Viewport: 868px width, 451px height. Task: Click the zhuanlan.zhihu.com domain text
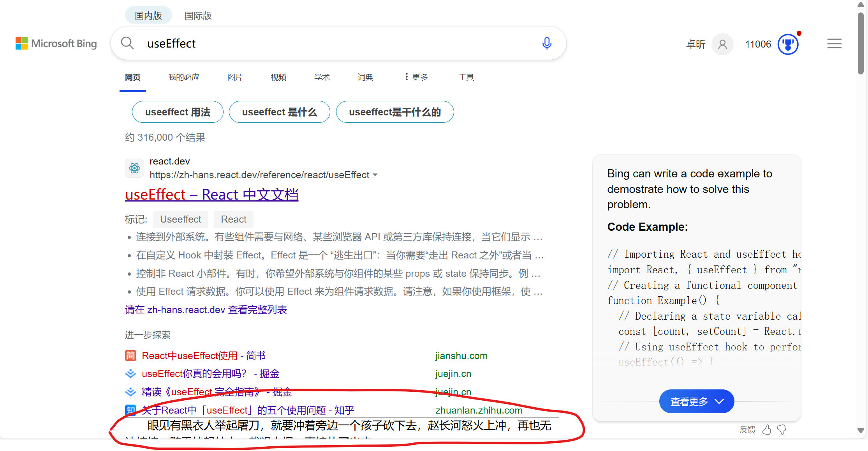(x=479, y=410)
